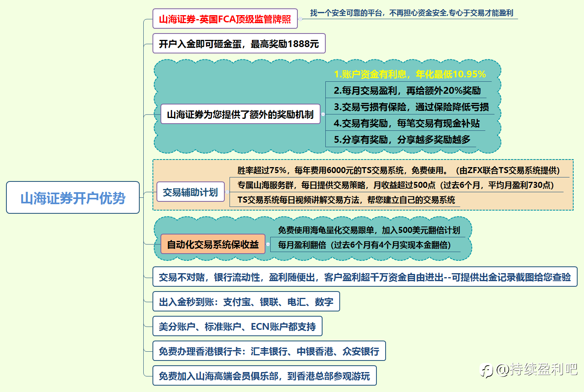Select the orange 自动化交易系统保收益 node
Screen dimensions: 584x392
[x=213, y=244]
